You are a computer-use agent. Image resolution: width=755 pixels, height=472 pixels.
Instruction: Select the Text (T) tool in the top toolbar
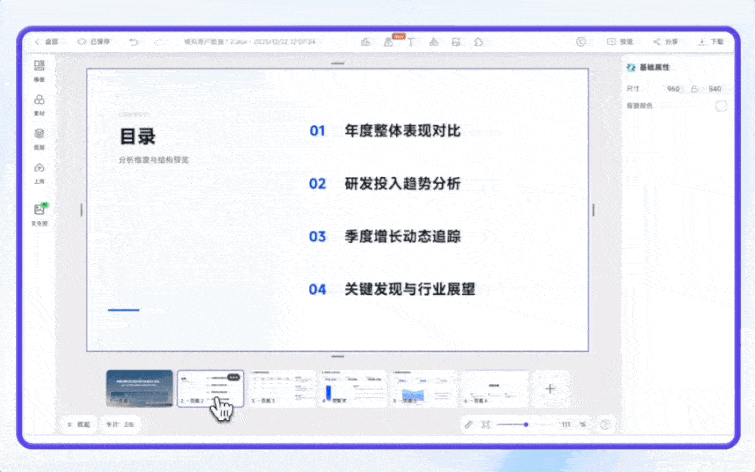411,42
